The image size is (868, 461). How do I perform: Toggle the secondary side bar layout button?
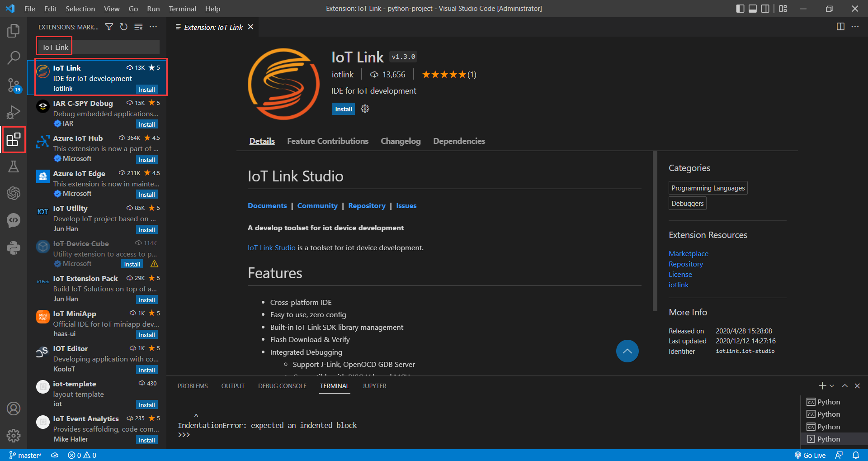(x=765, y=9)
